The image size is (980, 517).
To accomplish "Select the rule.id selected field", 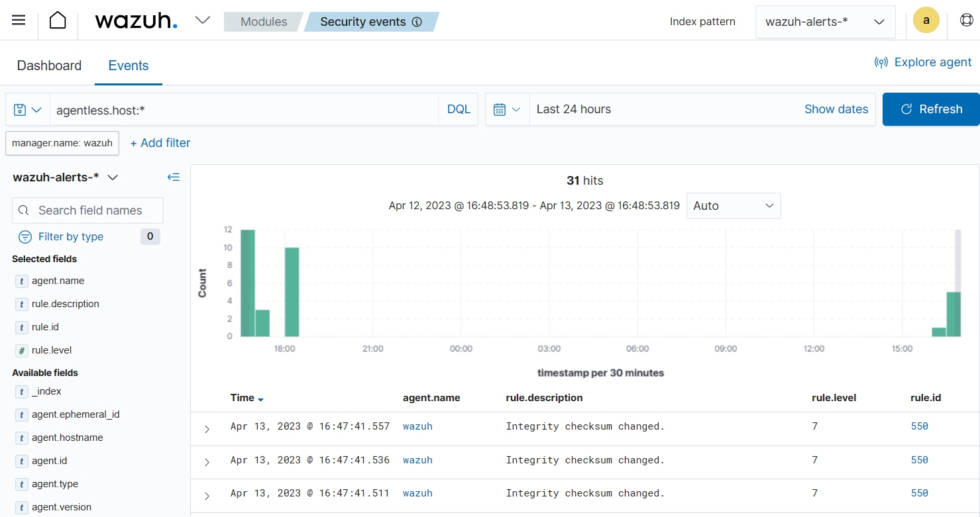I will coord(45,327).
